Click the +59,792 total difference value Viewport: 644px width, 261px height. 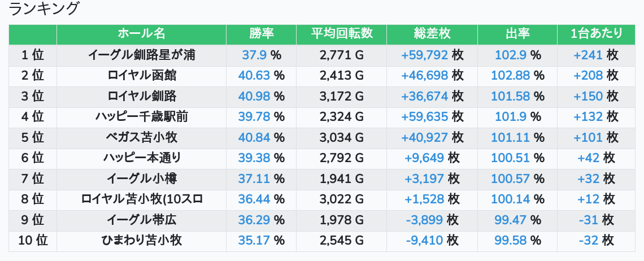[424, 55]
